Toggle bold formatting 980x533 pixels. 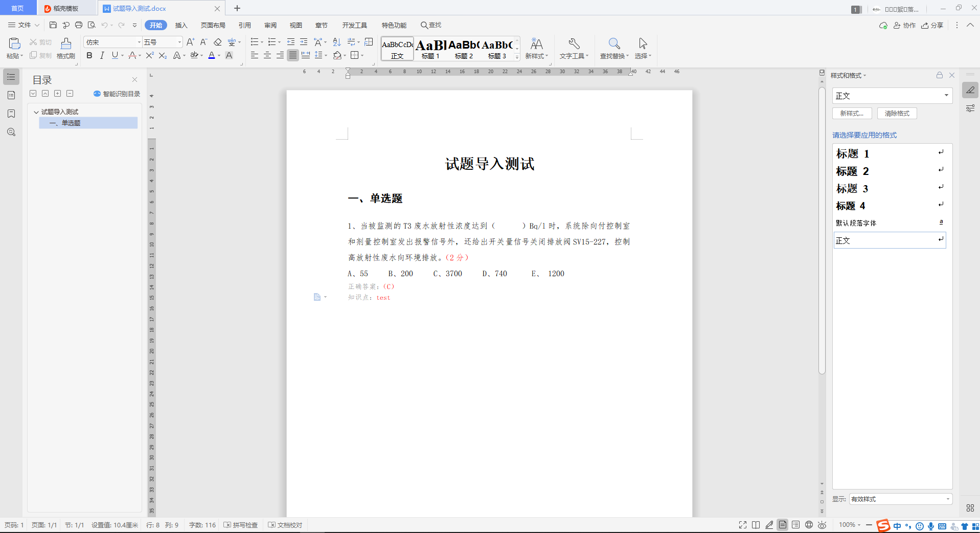(89, 55)
